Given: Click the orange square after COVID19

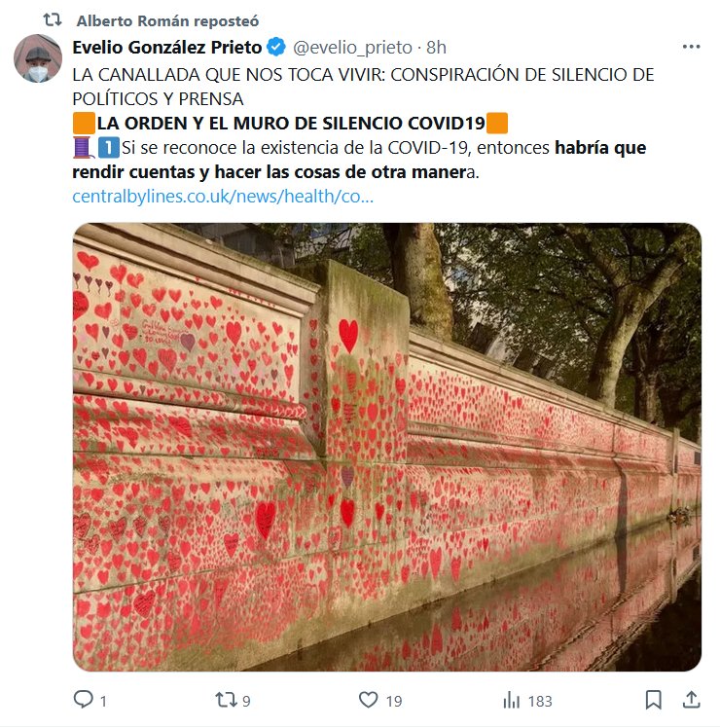Looking at the screenshot, I should (x=497, y=124).
